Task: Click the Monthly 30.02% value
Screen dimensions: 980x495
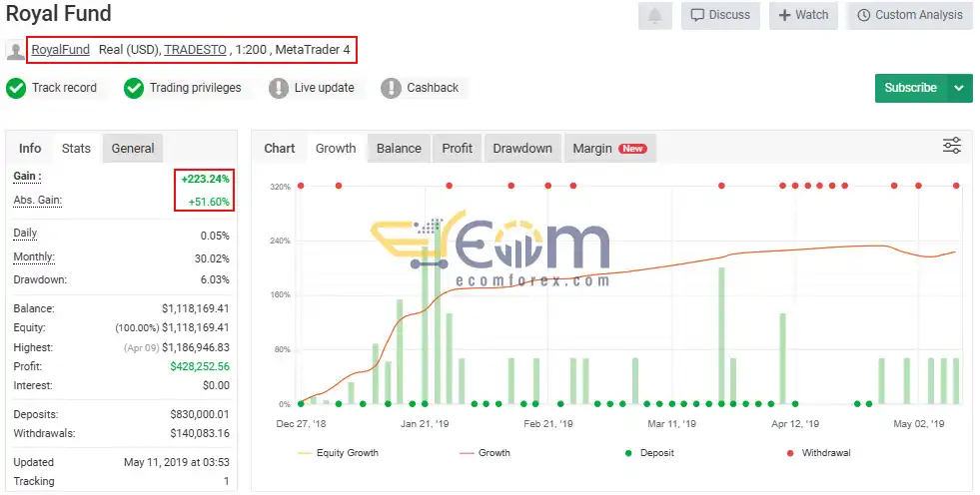Action: 212,258
